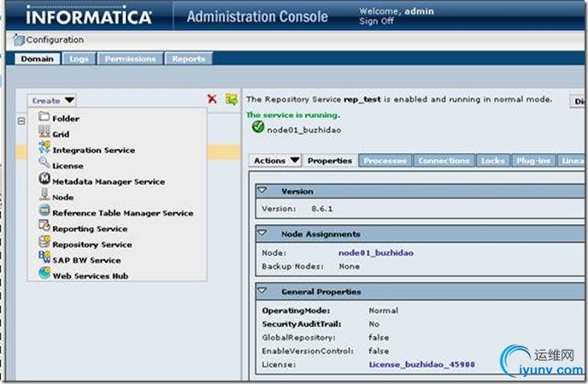Select the Properties tab

click(x=330, y=161)
